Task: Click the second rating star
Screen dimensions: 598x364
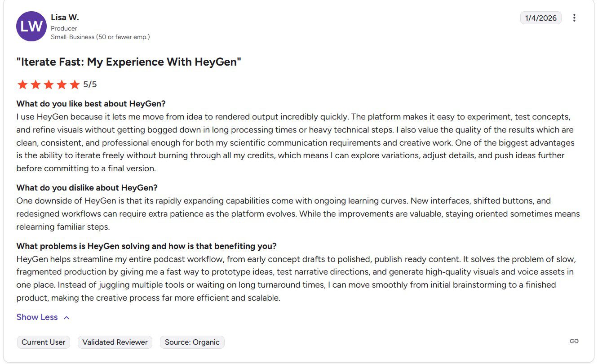Action: click(35, 84)
